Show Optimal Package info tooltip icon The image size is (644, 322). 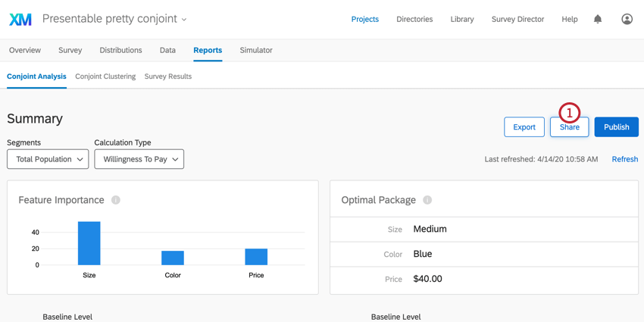click(x=427, y=200)
